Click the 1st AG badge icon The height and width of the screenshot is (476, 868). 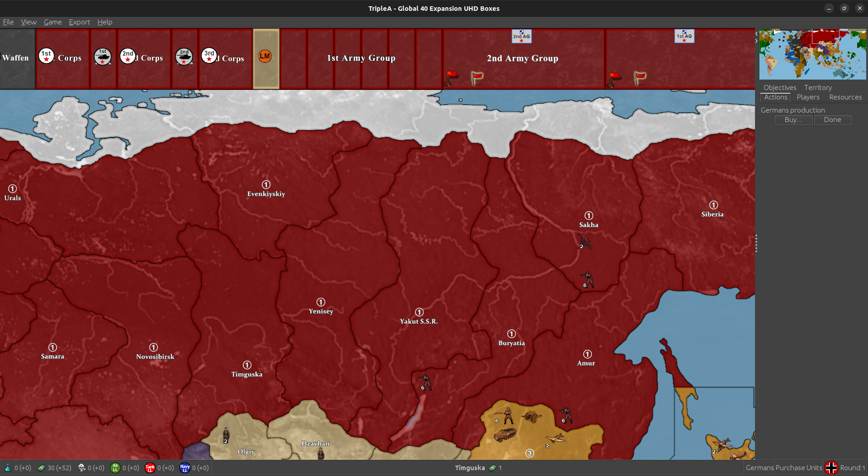tap(684, 36)
